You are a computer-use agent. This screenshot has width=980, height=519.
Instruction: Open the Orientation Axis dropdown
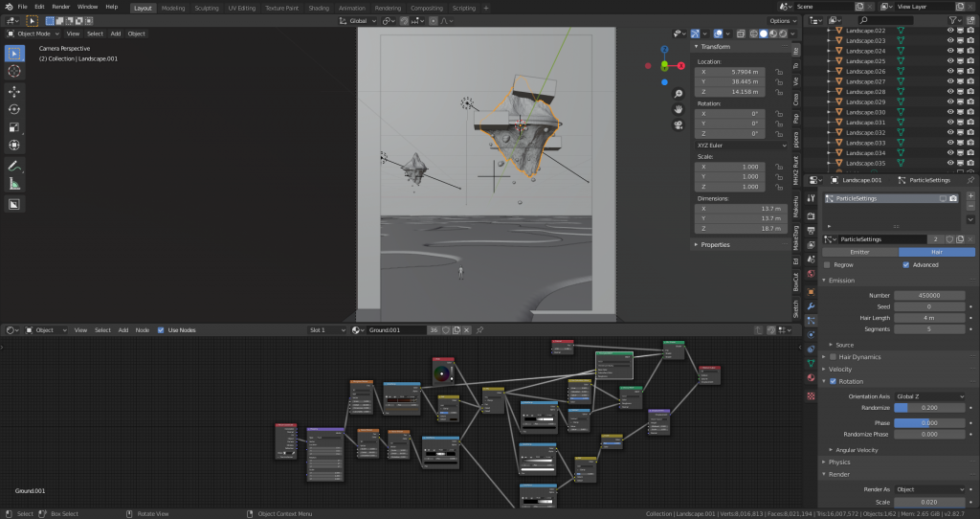pos(930,396)
